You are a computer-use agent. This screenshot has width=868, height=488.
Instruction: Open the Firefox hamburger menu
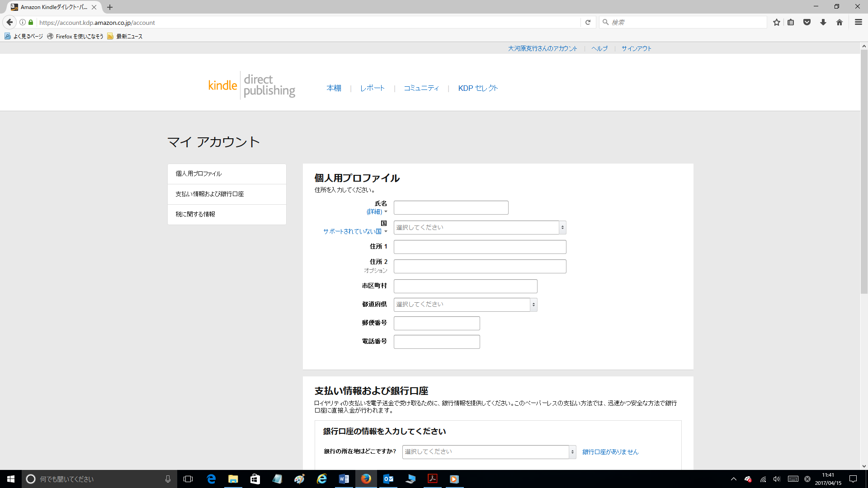click(857, 22)
